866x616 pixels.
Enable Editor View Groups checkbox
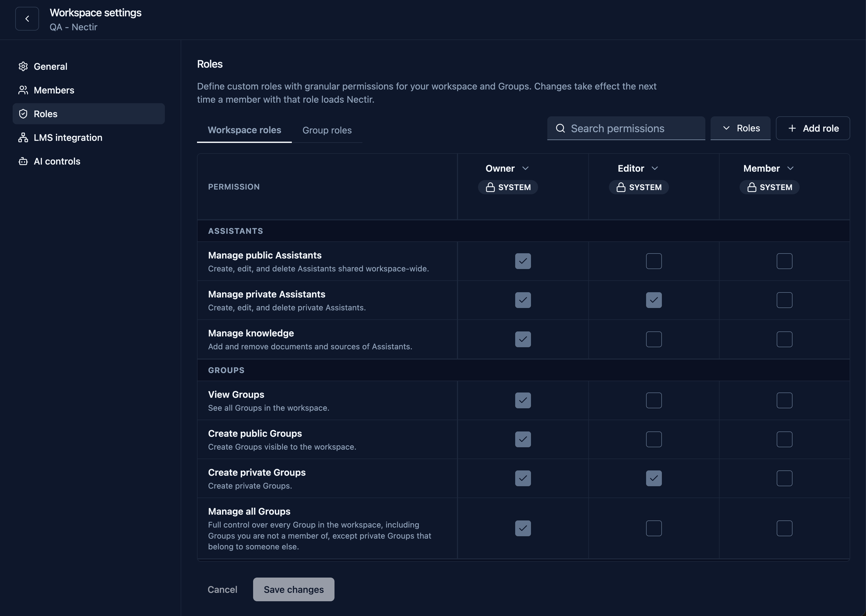tap(654, 400)
